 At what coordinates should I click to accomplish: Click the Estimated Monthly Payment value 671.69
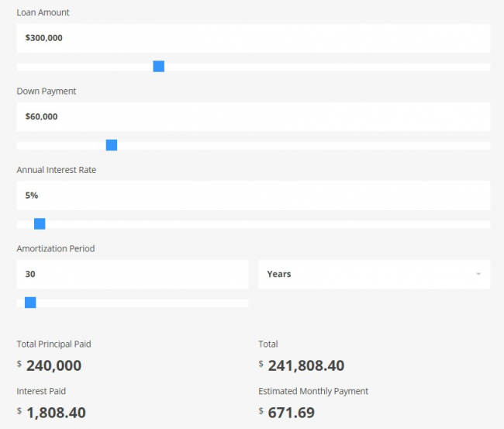tap(291, 413)
